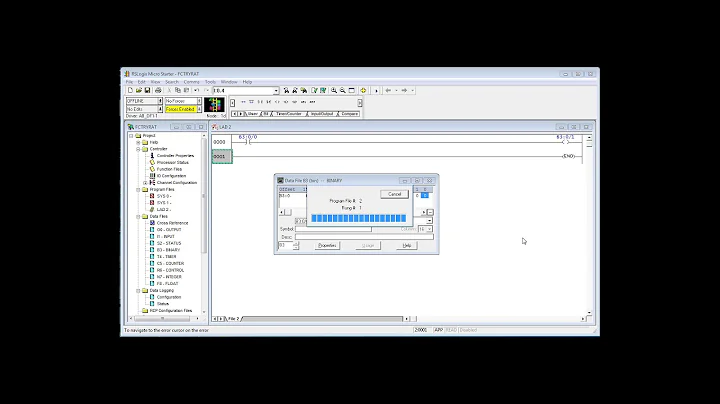Click the LAD 2 program file icon

tap(152, 209)
